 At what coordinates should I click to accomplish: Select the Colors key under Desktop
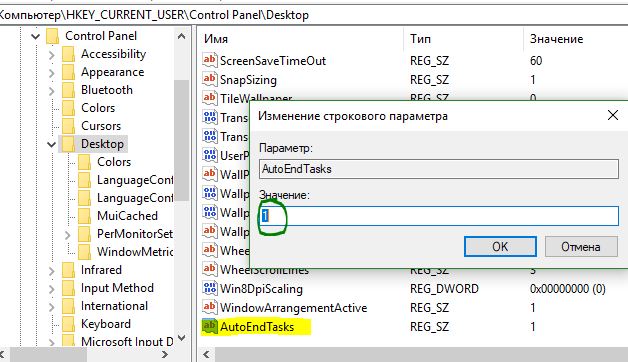coord(114,162)
